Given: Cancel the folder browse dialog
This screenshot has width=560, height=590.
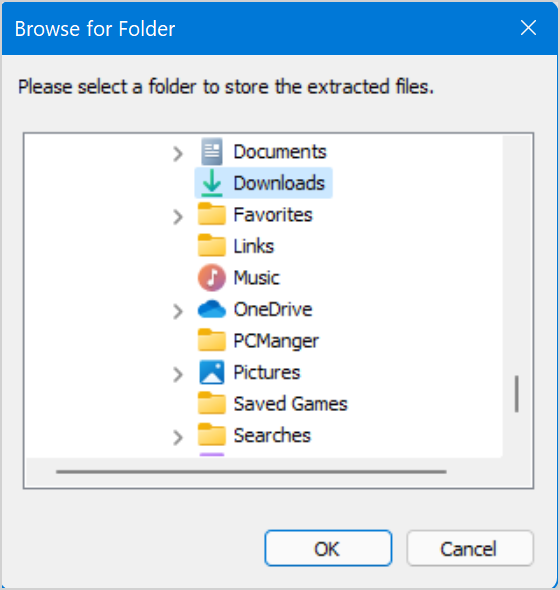Looking at the screenshot, I should [x=470, y=548].
